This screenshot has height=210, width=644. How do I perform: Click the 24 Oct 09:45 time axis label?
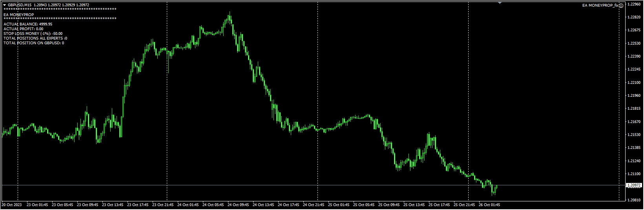[238, 205]
